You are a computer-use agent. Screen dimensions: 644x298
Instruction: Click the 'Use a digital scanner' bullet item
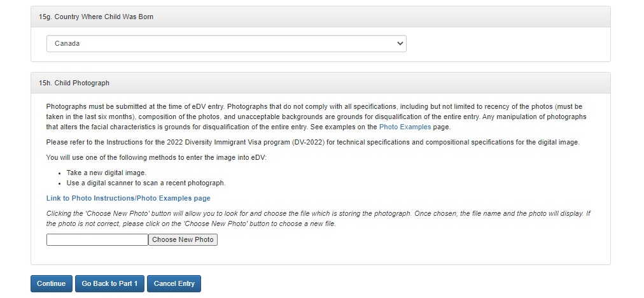[137, 183]
